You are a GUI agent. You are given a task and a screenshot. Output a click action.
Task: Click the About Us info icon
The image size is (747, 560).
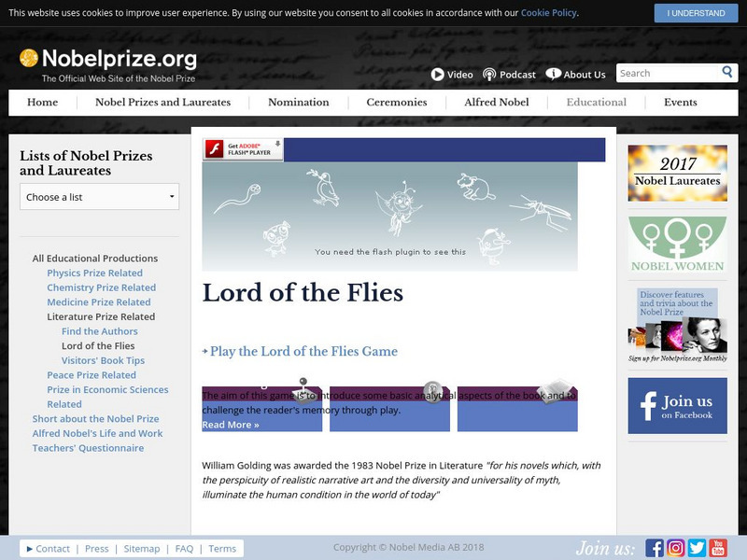click(x=553, y=73)
